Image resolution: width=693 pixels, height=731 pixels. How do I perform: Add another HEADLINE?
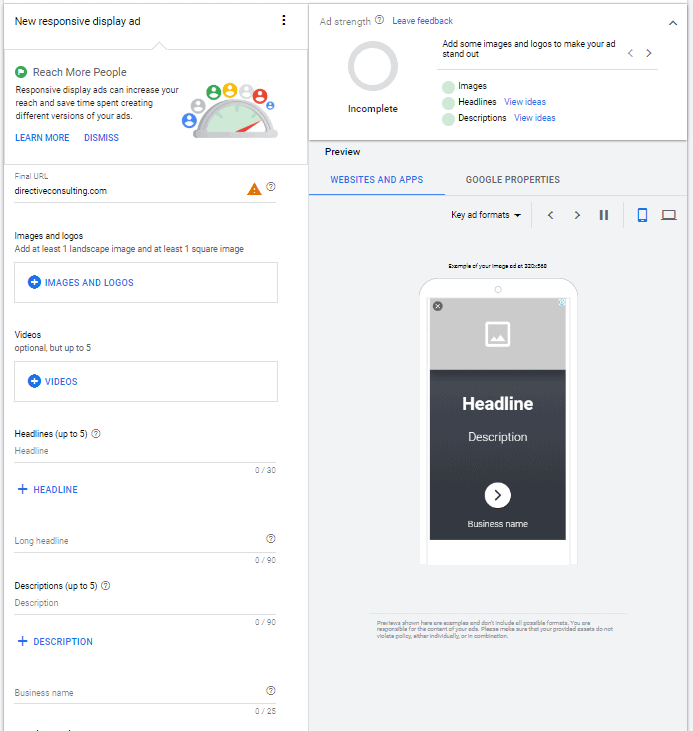pos(48,490)
